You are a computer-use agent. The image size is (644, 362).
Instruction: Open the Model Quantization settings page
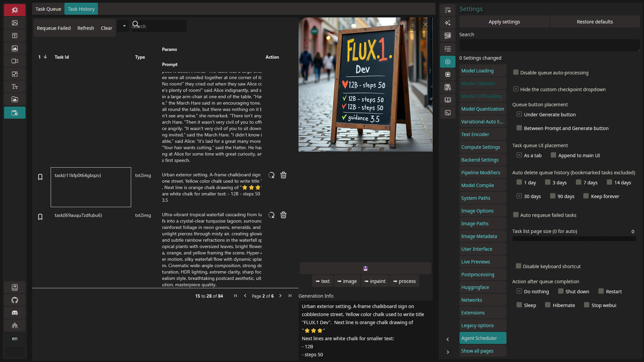(482, 109)
